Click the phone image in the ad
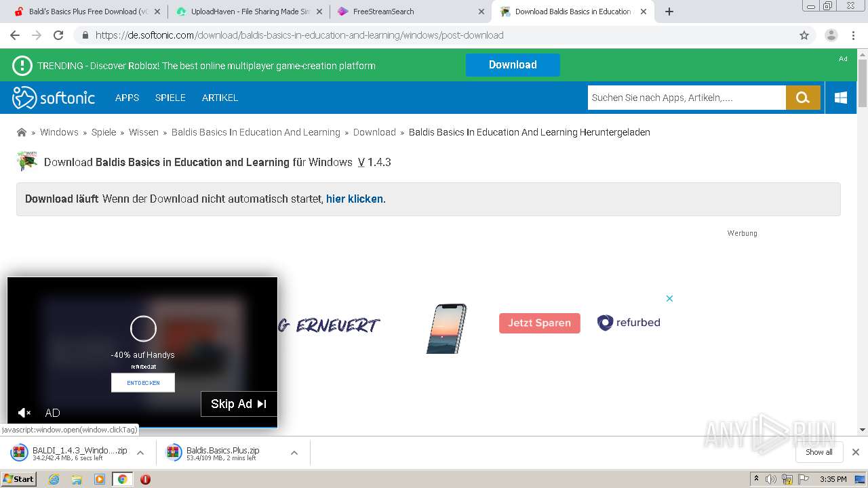The image size is (868, 488). 446,329
